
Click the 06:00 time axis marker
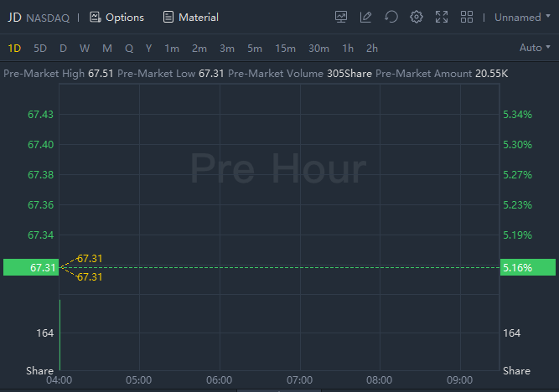[x=219, y=379]
